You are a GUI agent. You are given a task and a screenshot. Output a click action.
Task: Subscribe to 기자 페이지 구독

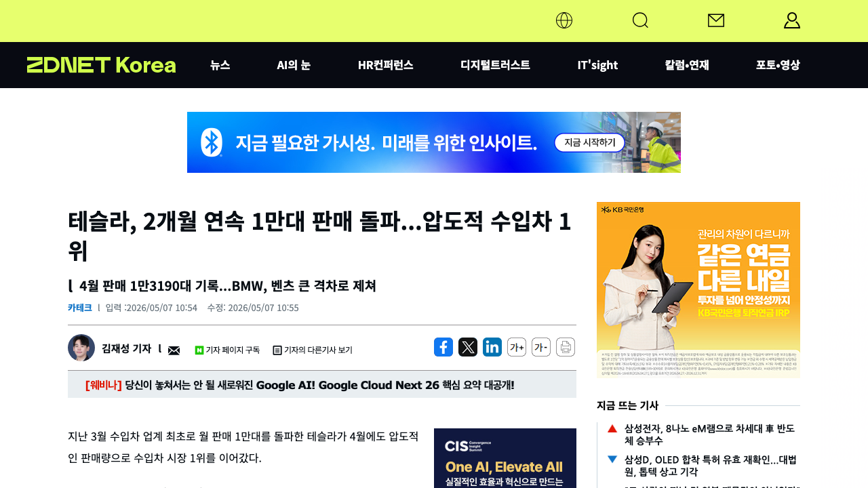point(227,350)
